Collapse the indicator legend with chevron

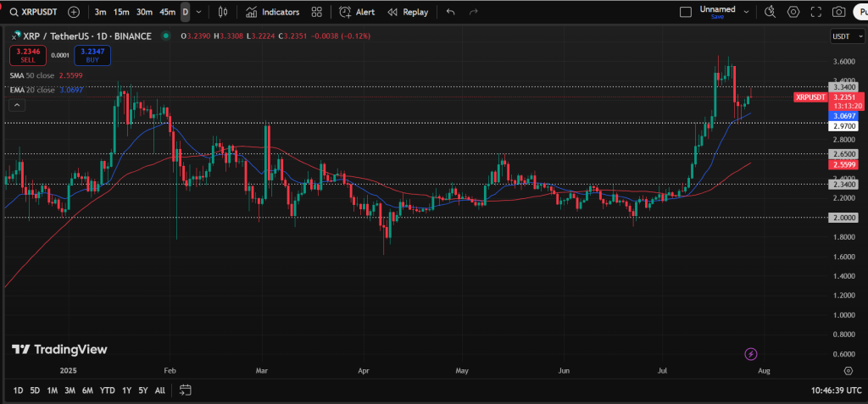(x=17, y=106)
